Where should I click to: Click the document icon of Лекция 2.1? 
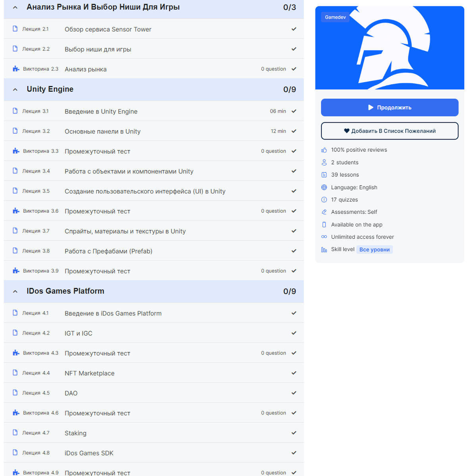click(15, 29)
